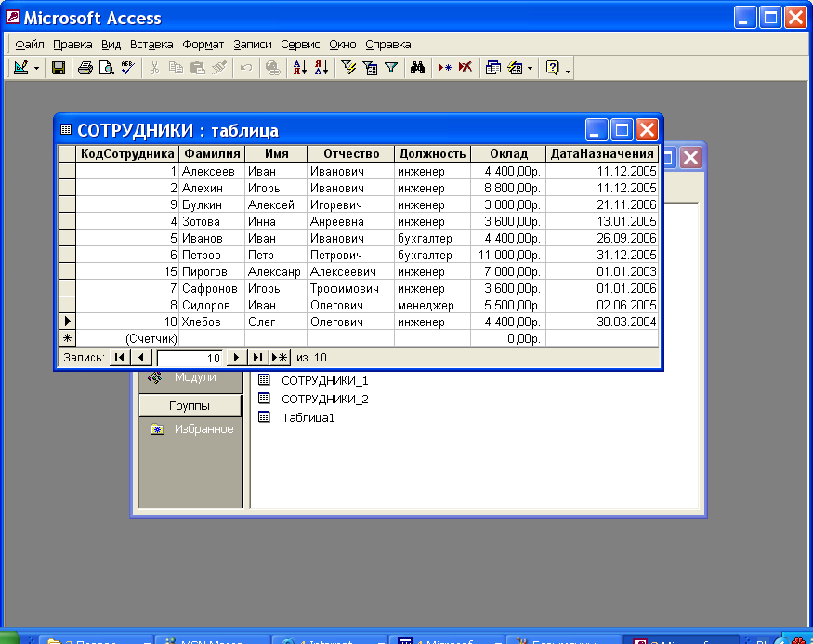Viewport: 813px width, 644px height.
Task: Click the Copy icon in toolbar
Action: point(177,68)
